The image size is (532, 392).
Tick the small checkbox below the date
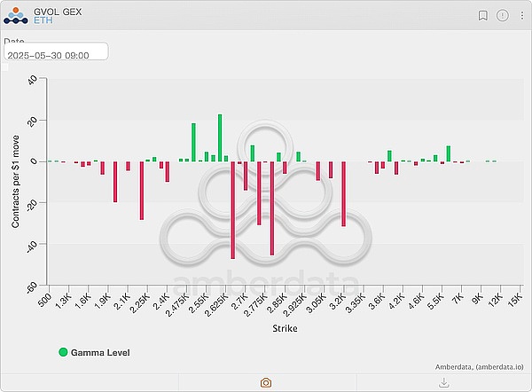coord(7,67)
